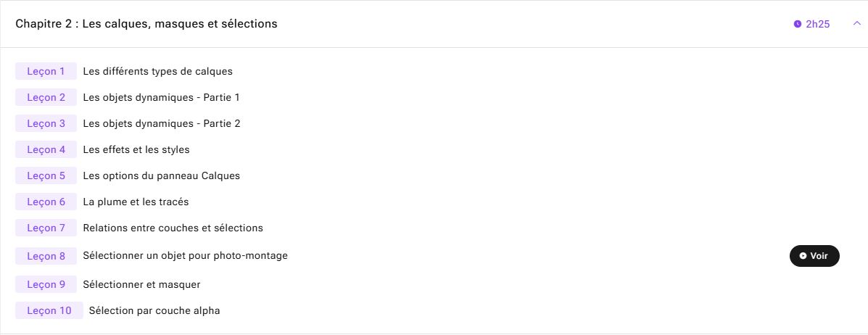
Task: Open "Sélection par couche alpha" lesson
Action: click(x=154, y=310)
